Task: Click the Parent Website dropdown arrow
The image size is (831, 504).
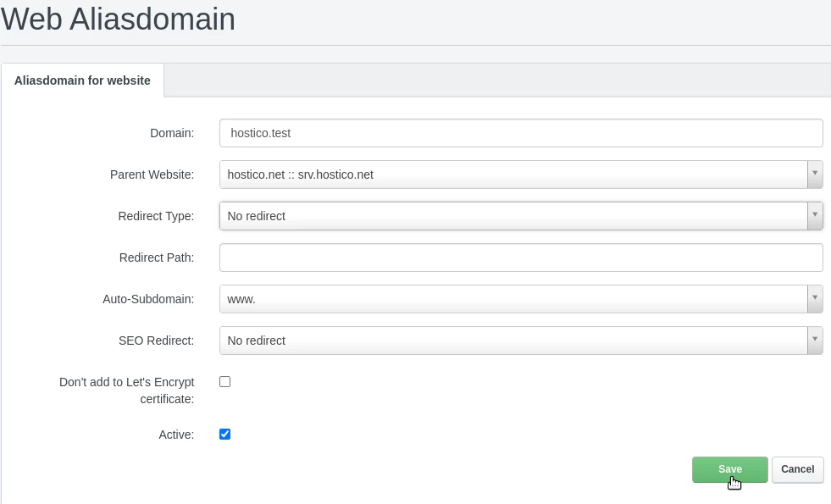Action: click(x=815, y=174)
